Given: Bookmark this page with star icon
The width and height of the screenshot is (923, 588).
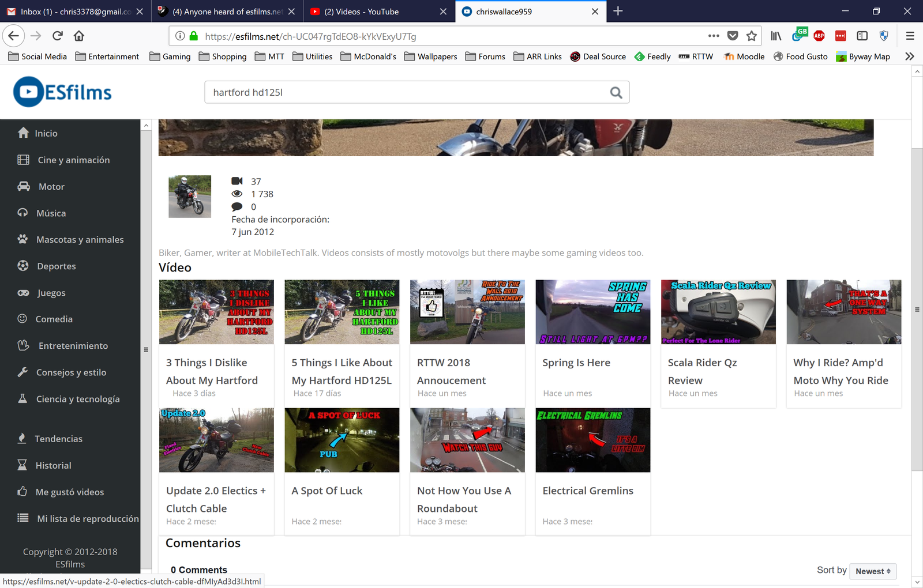Looking at the screenshot, I should point(752,36).
